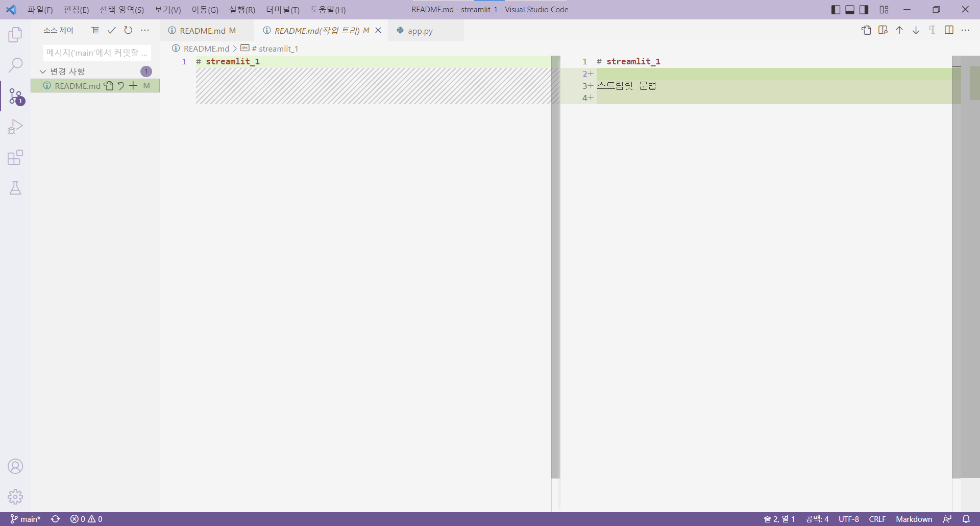
Task: Collapse the 변경 사항 section
Action: (43, 71)
